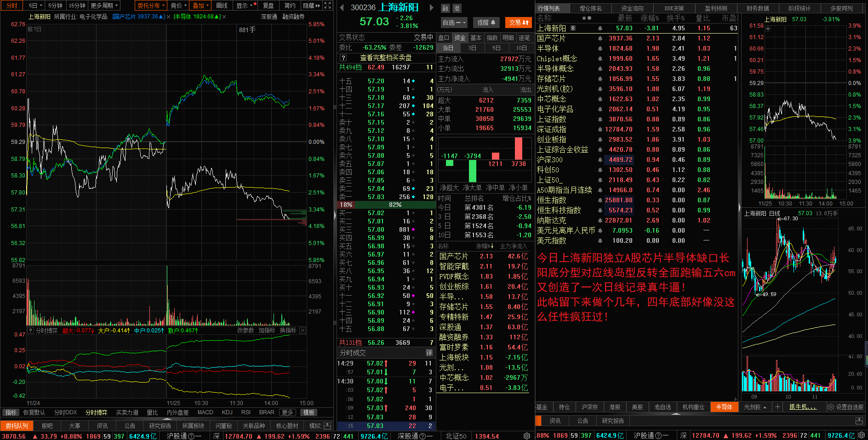Screen dimensions: 868x440
Task: Click the plus icon in mini intraday chart
Action: pos(768,29)
